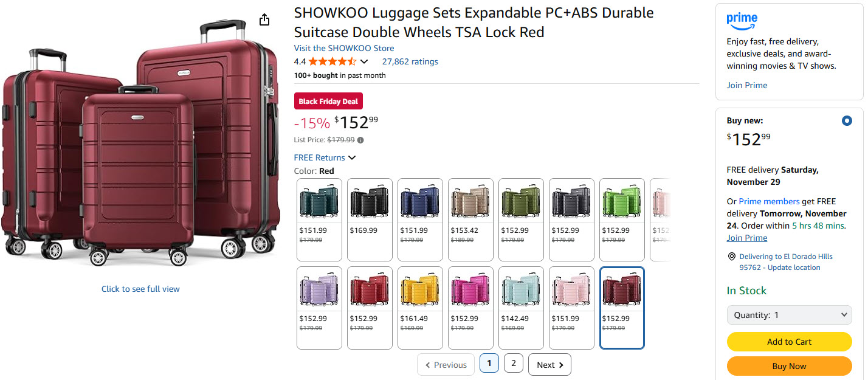Image resolution: width=868 pixels, height=380 pixels.
Task: Click the orange star rating icons
Action: pos(332,61)
